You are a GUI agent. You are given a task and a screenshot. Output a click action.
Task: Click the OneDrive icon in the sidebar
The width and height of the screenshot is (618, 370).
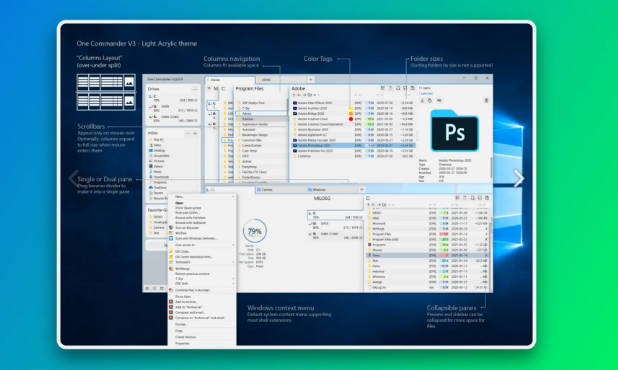click(x=151, y=188)
